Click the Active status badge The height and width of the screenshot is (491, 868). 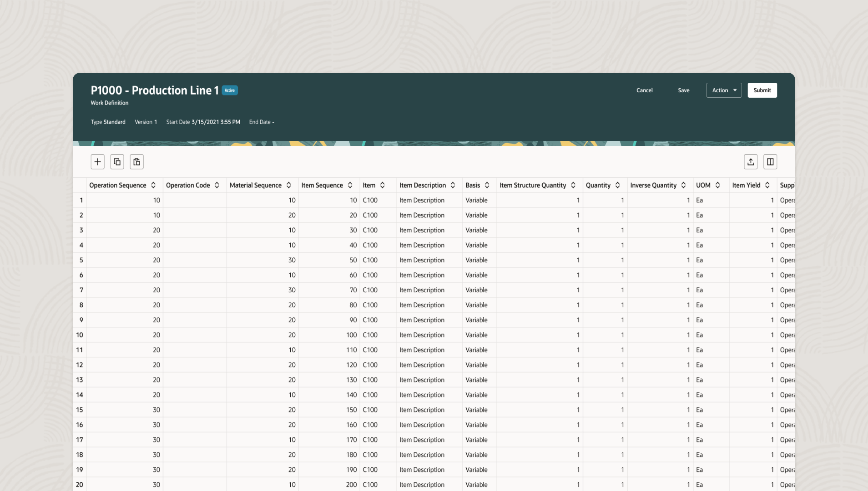[230, 90]
